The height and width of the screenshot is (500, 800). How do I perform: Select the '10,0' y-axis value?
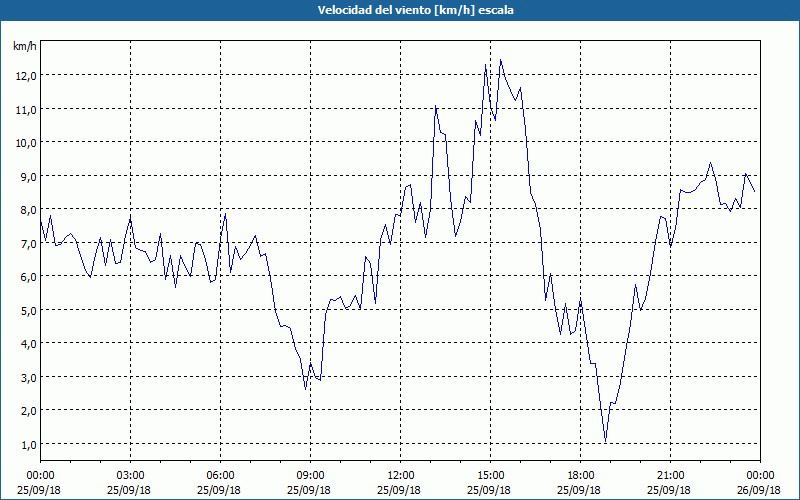pyautogui.click(x=26, y=142)
